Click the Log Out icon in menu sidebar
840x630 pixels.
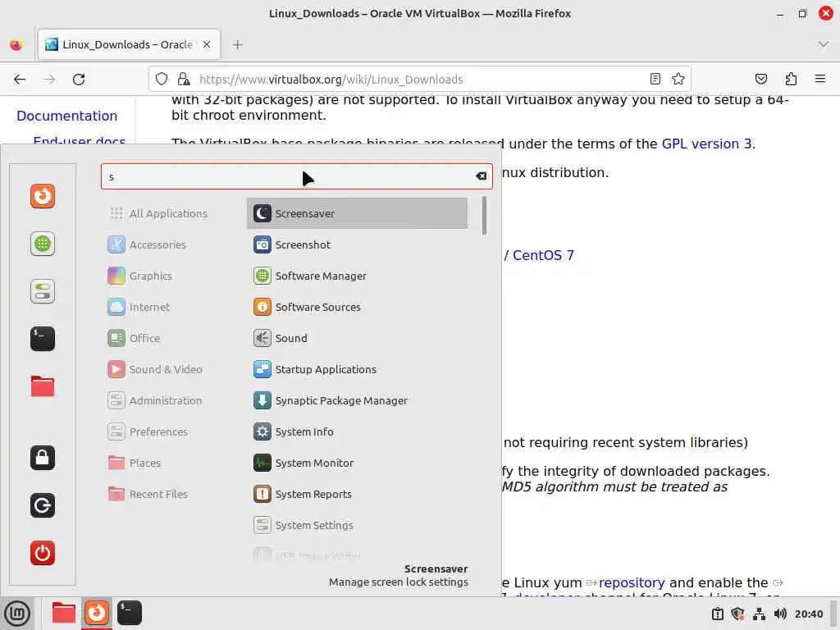[x=43, y=505]
